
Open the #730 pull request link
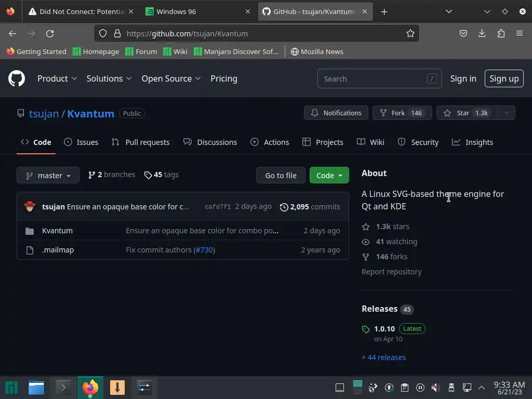coord(204,250)
